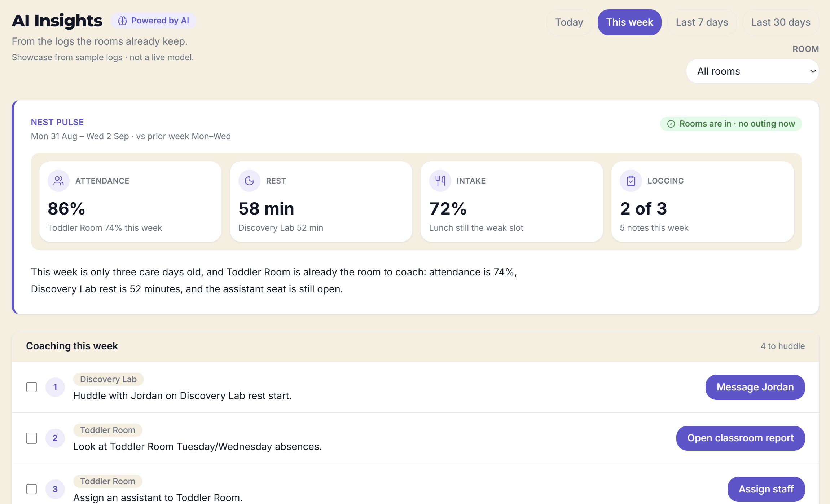Click Open classroom report button
The image size is (830, 504).
[x=741, y=438]
